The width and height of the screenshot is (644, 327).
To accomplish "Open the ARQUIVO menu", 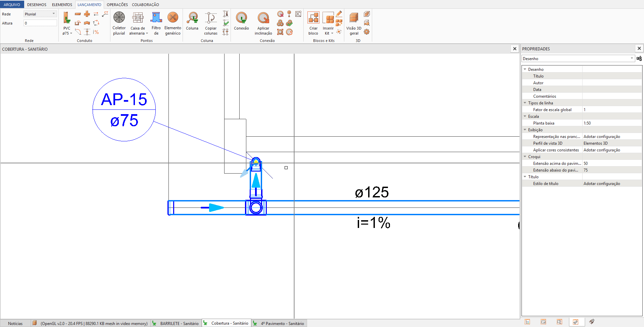I will point(12,5).
